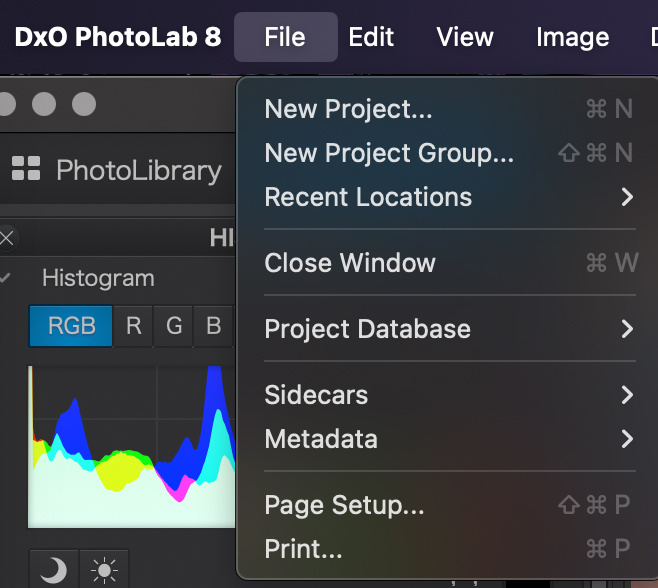Open Page Setup... from the menu
Screen dimensions: 658x588
click(449, 504)
